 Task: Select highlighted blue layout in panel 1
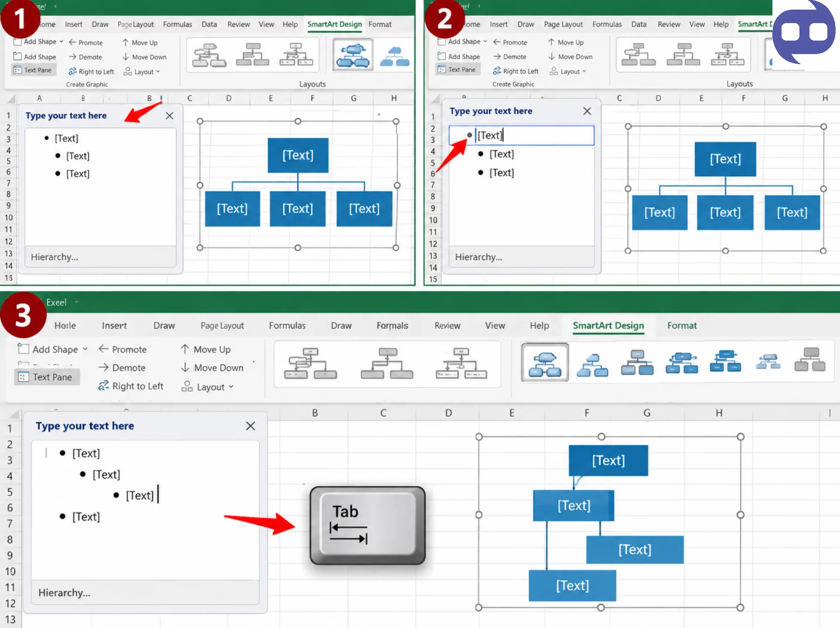[x=353, y=55]
